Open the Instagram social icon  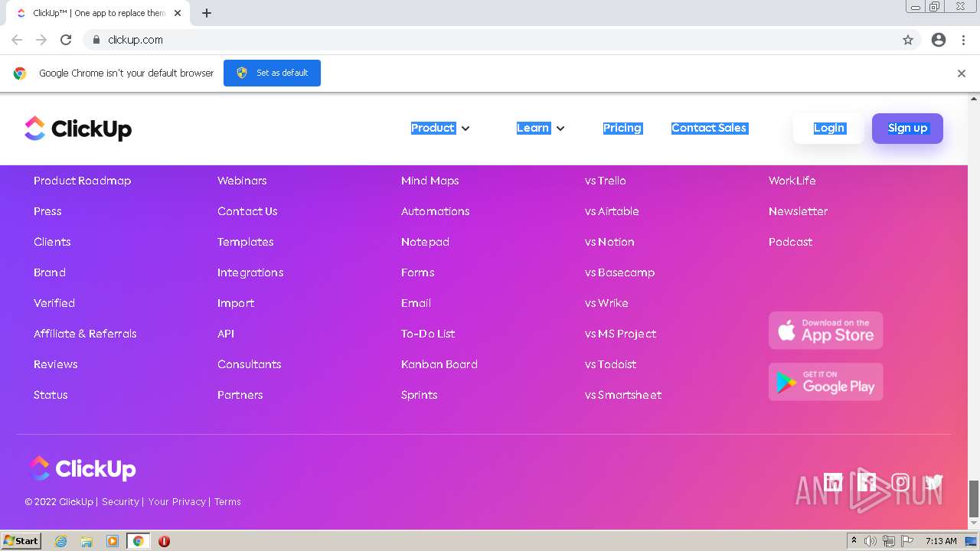point(900,482)
